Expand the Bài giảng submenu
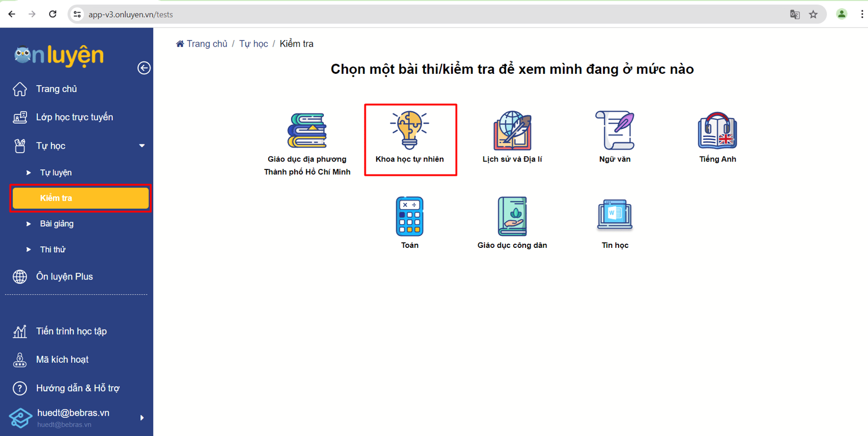 pyautogui.click(x=29, y=224)
